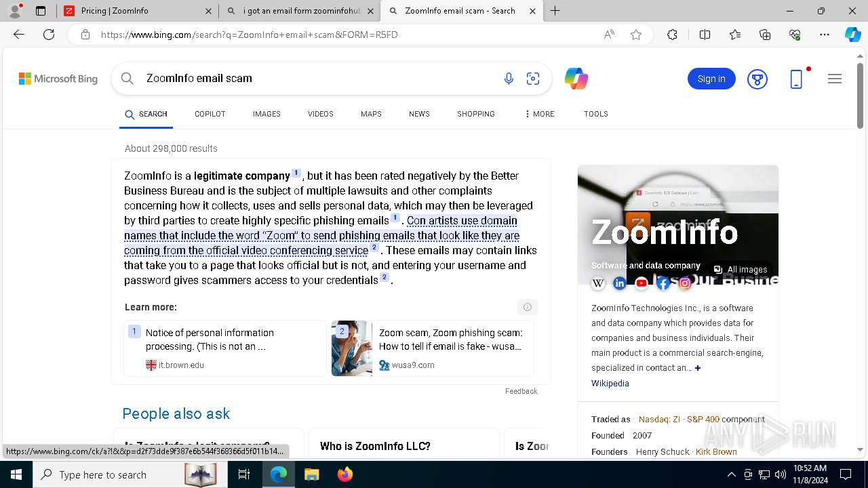Open Edge Settings and more menu
Viewport: 868px width, 488px height.
tap(825, 35)
